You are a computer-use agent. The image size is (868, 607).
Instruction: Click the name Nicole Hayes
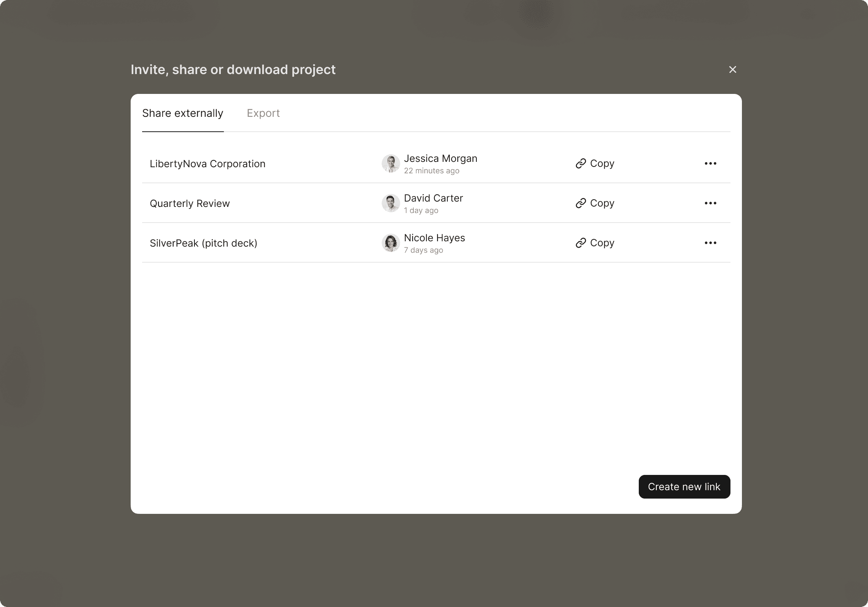434,238
